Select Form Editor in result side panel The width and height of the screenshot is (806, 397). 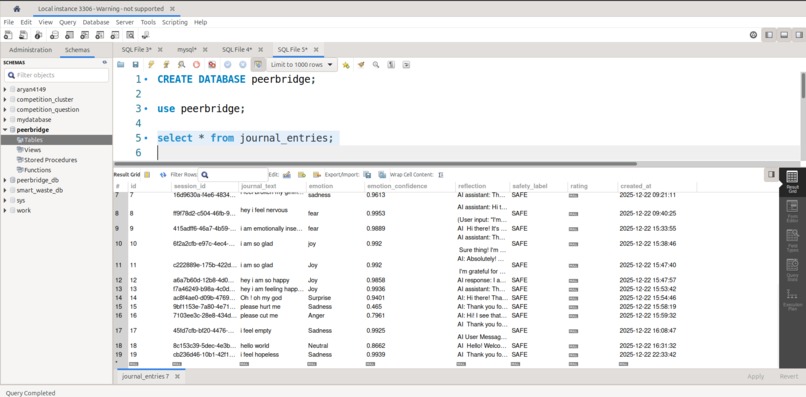coord(792,211)
